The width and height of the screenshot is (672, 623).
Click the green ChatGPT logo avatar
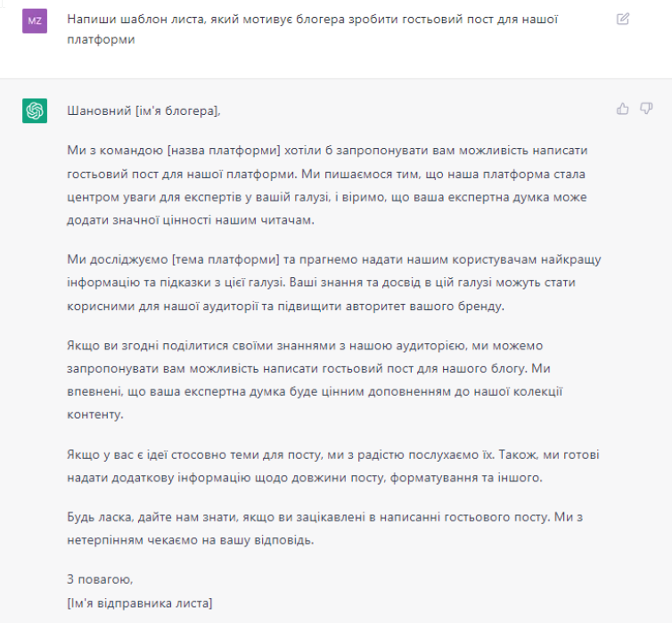coord(35,111)
